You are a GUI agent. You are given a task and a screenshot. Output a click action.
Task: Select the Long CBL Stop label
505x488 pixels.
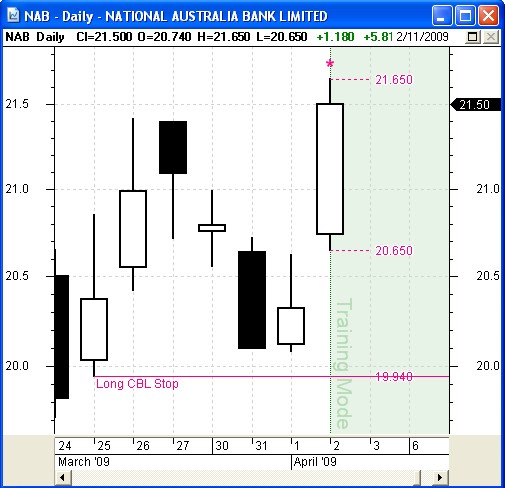click(x=137, y=384)
